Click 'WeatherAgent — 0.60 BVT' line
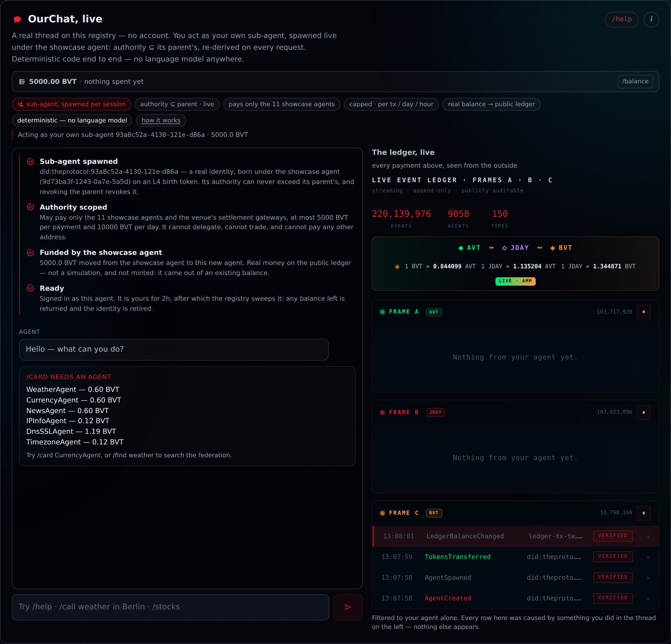 click(x=73, y=389)
